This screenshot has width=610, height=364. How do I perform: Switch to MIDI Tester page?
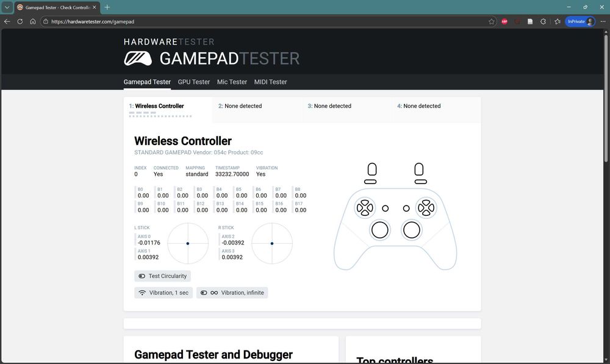click(x=270, y=82)
